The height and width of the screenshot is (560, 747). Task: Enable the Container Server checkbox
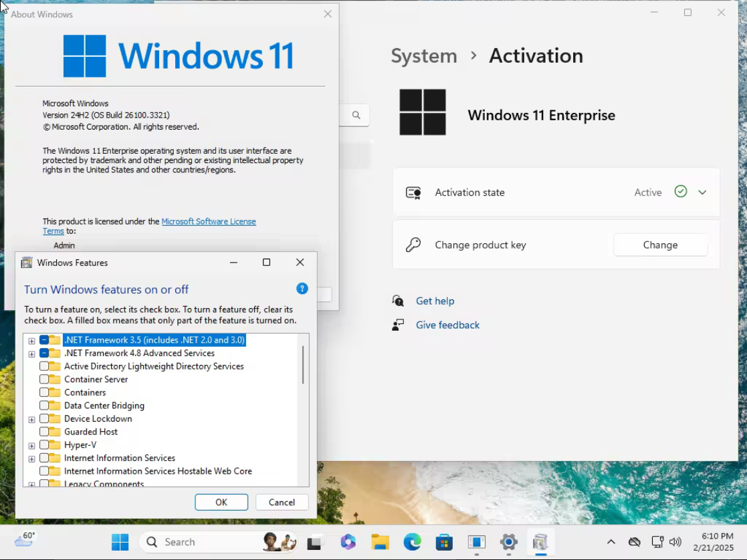pyautogui.click(x=44, y=379)
